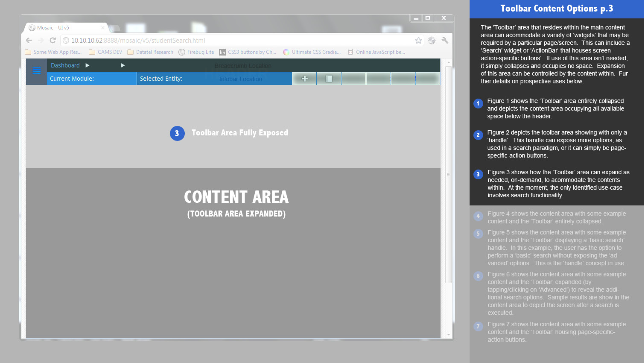This screenshot has height=363, width=644.
Task: Expand the arrow next to Dashboard
Action: pyautogui.click(x=87, y=65)
